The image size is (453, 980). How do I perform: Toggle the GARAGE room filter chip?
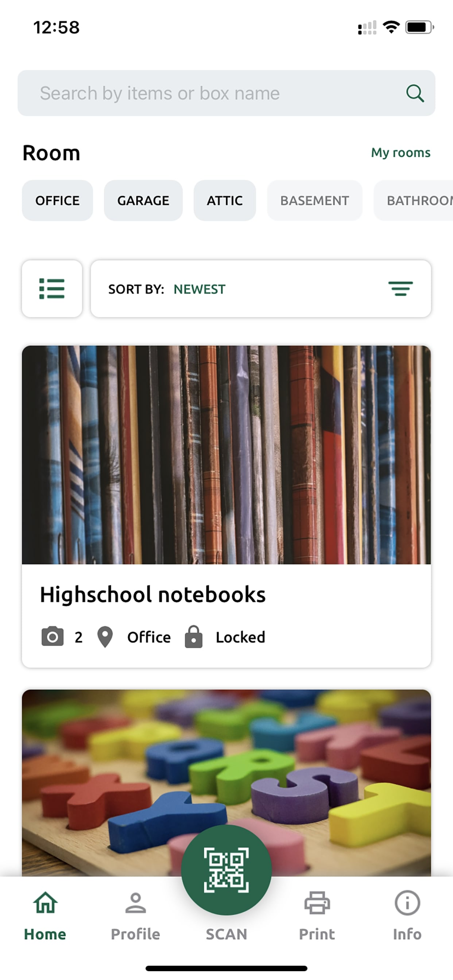[x=143, y=200]
